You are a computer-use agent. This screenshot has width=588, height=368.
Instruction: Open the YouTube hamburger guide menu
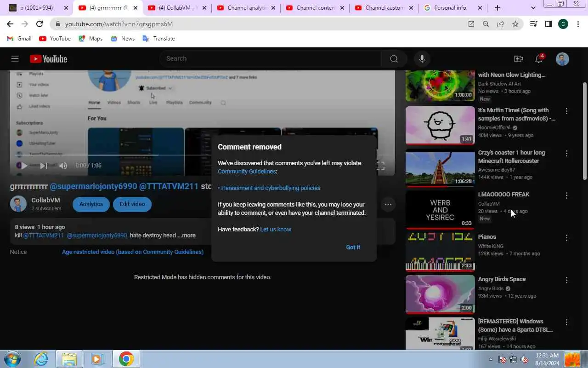[x=15, y=59]
